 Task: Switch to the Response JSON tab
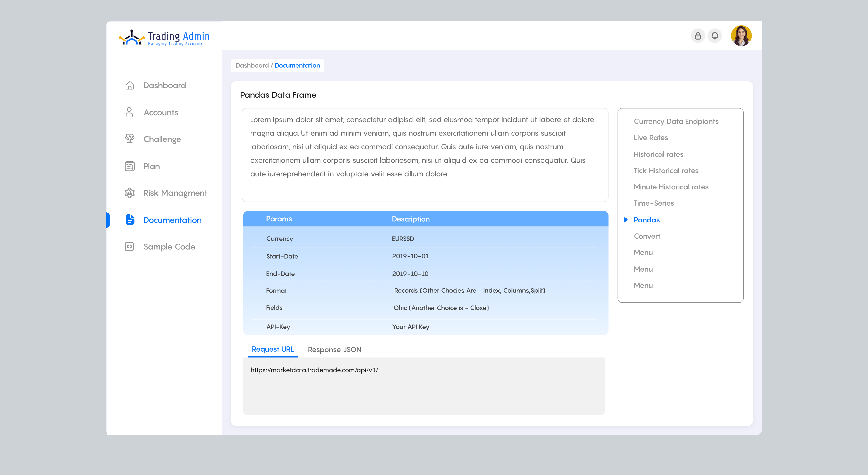[335, 349]
